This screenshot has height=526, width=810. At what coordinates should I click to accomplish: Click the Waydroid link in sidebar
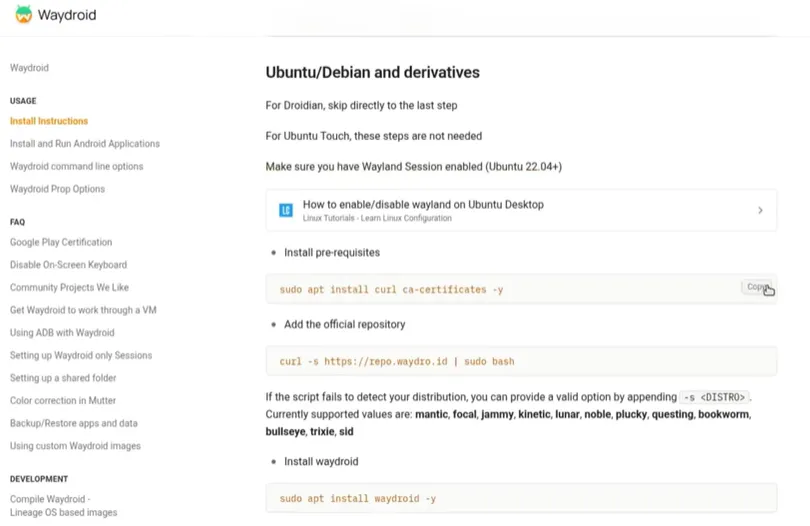tap(29, 68)
